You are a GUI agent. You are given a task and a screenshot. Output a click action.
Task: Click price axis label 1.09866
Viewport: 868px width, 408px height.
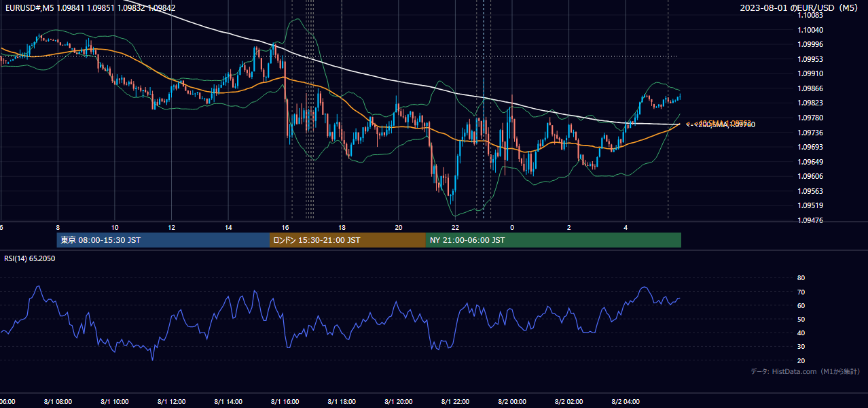(x=810, y=88)
